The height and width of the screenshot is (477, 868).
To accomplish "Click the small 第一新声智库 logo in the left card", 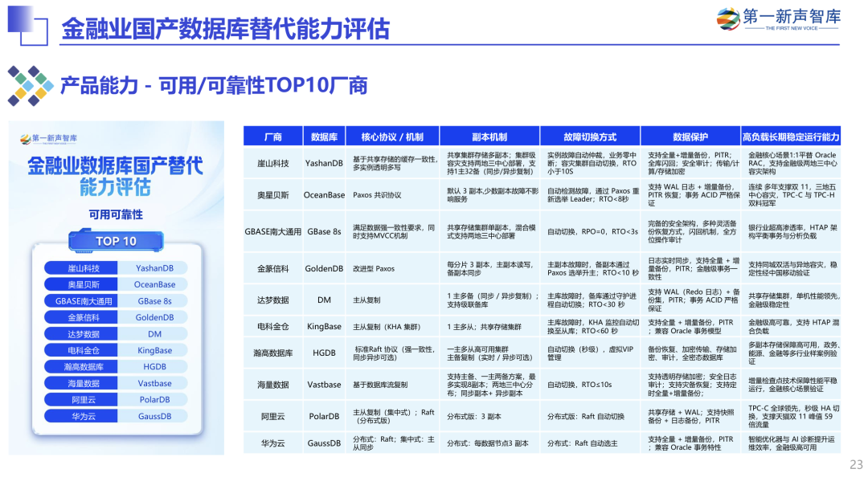I will [x=49, y=139].
